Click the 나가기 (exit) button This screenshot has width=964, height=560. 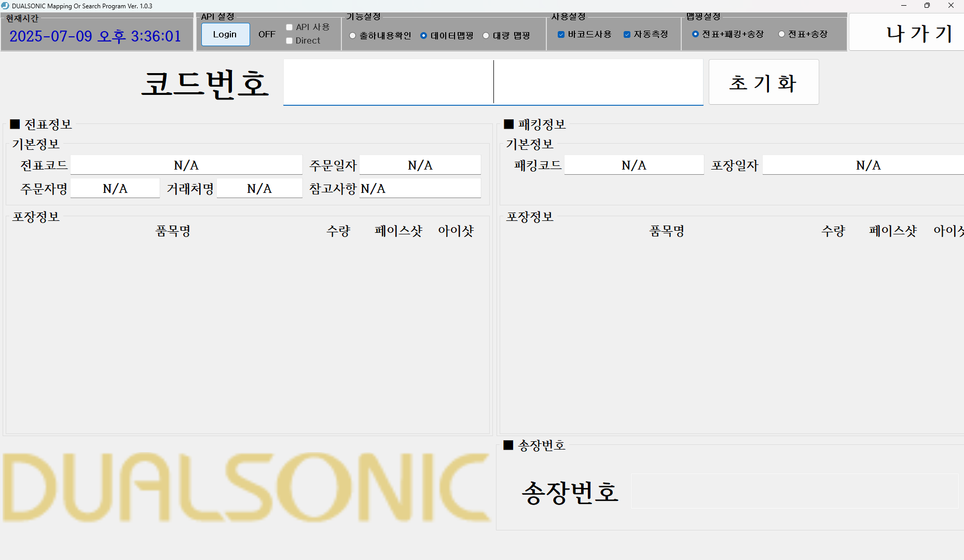point(918,33)
